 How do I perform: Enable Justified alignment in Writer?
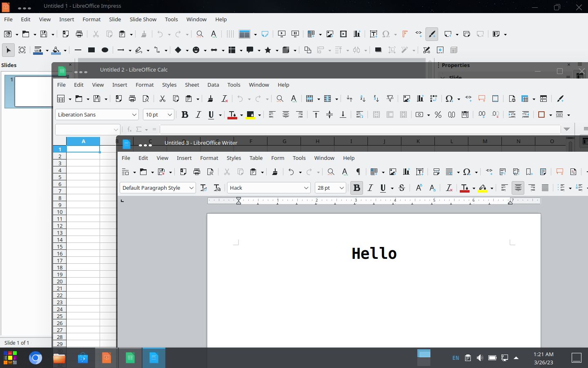point(545,188)
